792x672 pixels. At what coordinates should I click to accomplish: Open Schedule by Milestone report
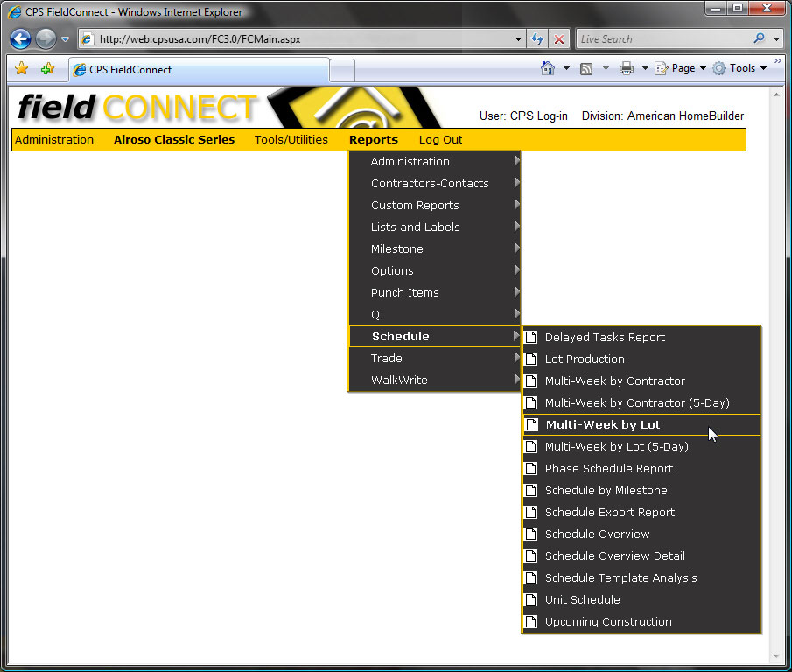click(641, 490)
